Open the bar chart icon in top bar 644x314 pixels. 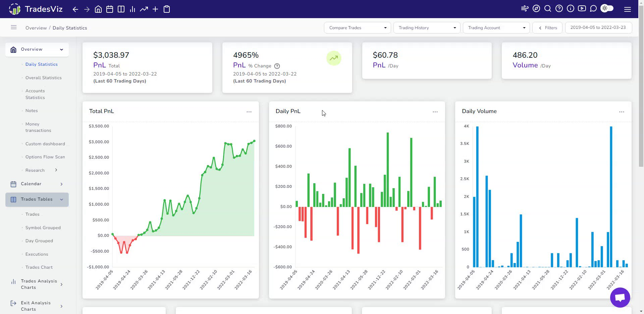tap(132, 9)
